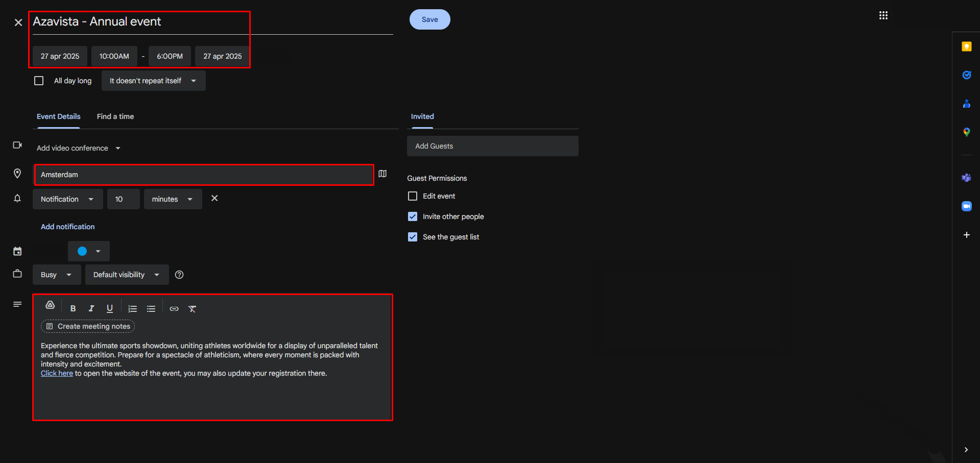Open the minutes unit dropdown
The image size is (980, 463).
[x=173, y=199]
